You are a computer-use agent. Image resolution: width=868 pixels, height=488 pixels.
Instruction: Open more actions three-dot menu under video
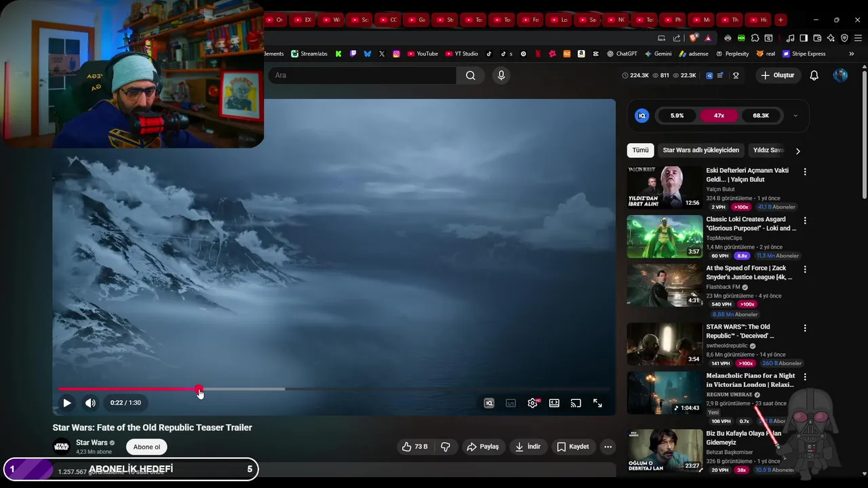[x=608, y=447]
